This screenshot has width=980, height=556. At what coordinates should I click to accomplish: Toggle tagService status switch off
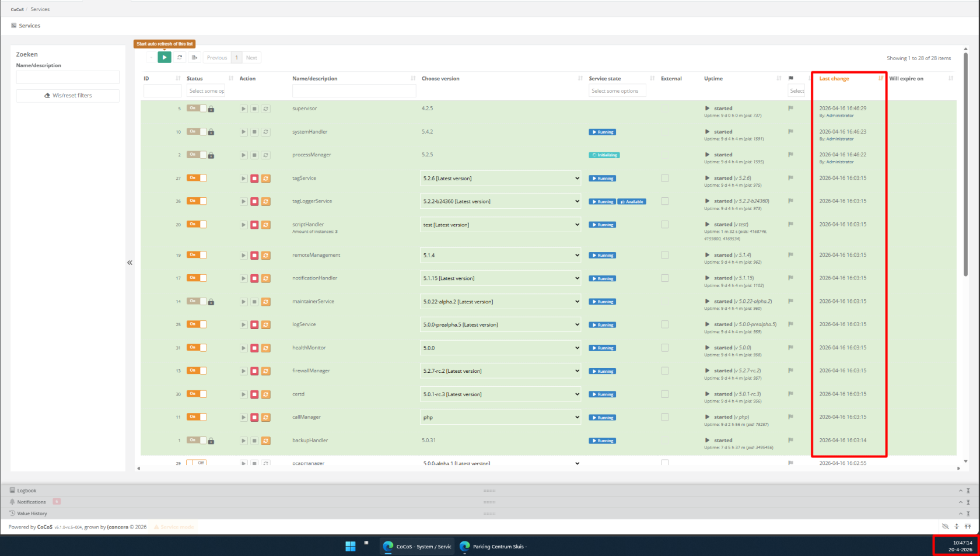(x=197, y=178)
